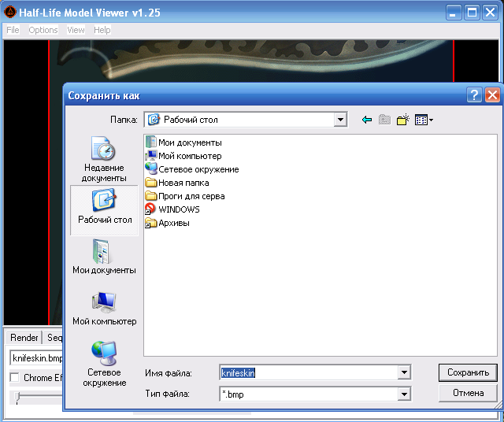Click the knifeskin file name field
The image size is (504, 422).
311,372
